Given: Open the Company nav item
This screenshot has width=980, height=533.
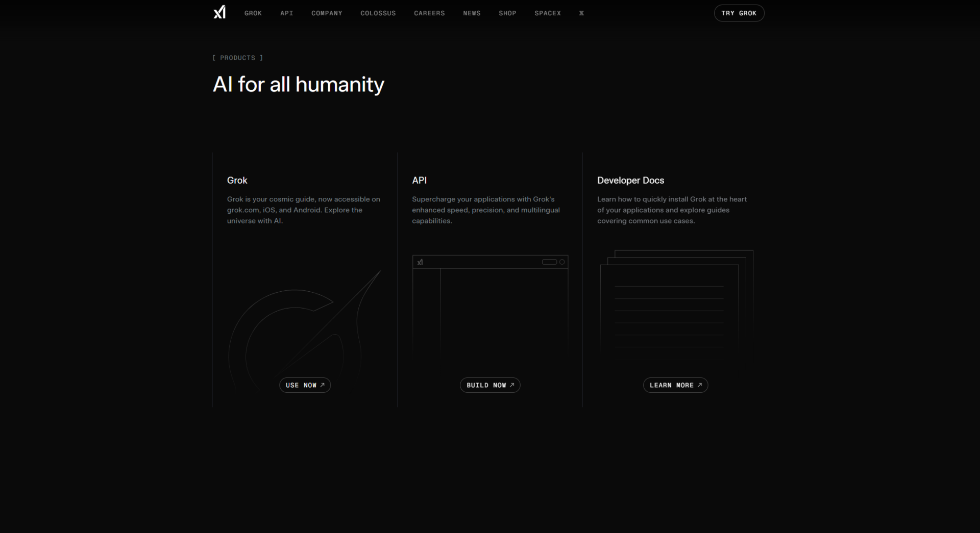Looking at the screenshot, I should (327, 13).
